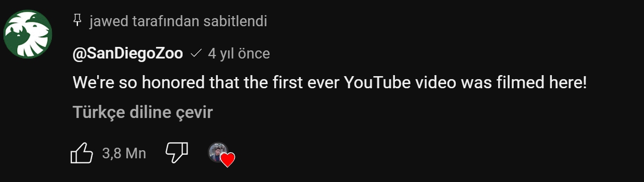Click the white lion logo in the avatar
Screen dimensions: 644x182
(x=28, y=34)
